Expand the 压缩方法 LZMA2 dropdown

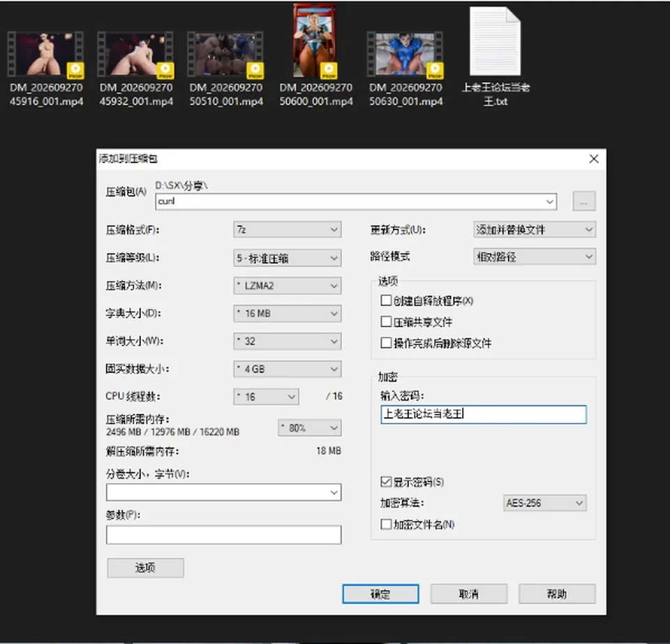(287, 285)
